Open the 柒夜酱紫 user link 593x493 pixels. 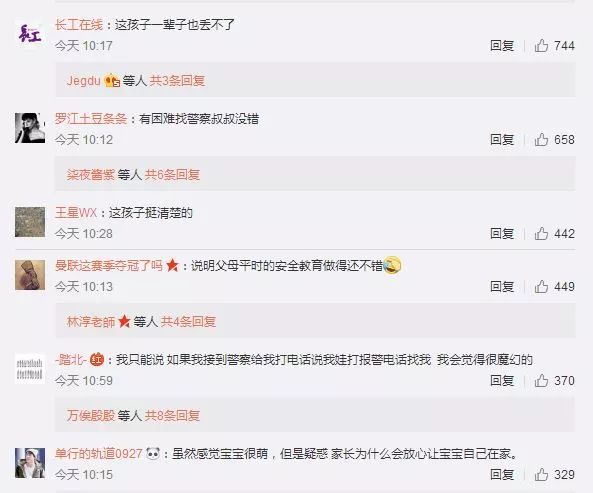[91, 174]
